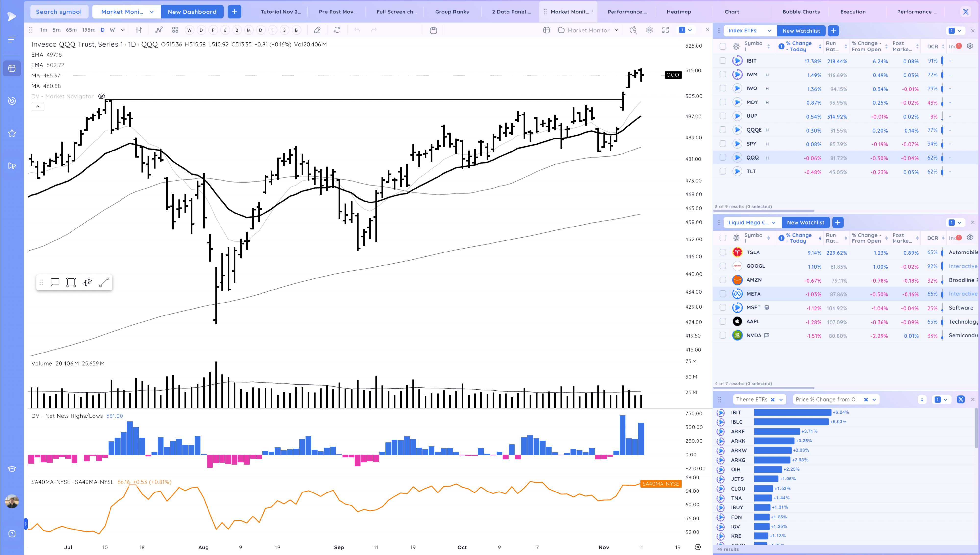The image size is (980, 555).
Task: Open the favorites star in left sidebar
Action: (12, 133)
